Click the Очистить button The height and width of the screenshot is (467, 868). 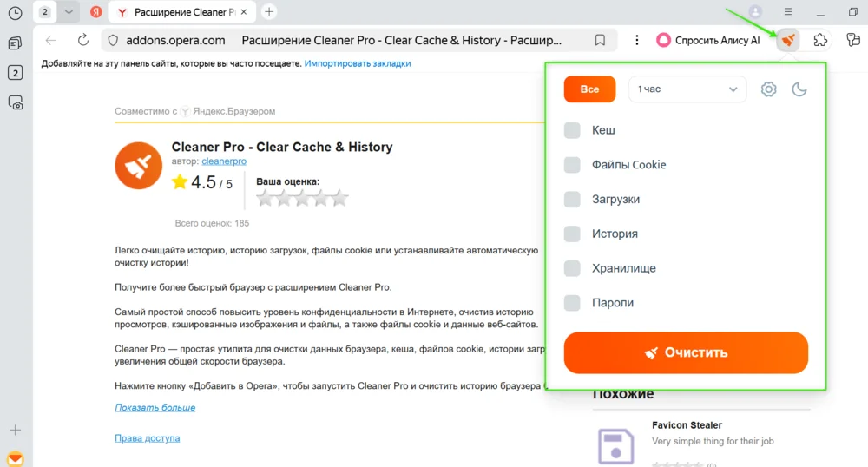686,352
